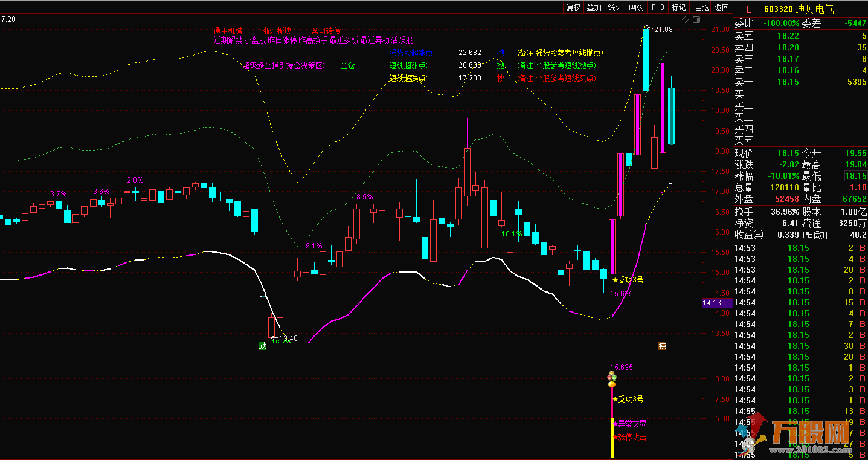Click the 15.635 label in the indicator panel
868x460 pixels.
pos(622,368)
